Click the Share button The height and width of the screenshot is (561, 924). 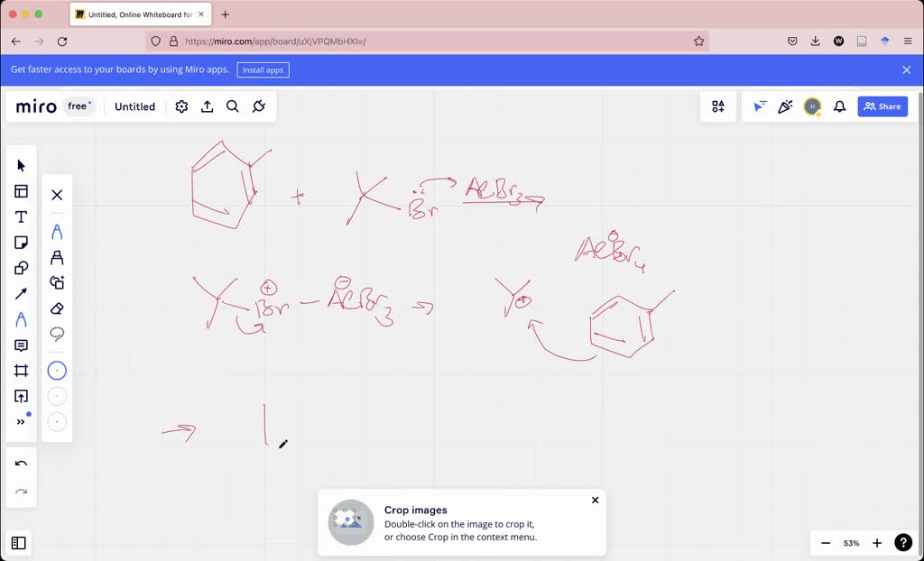(882, 106)
